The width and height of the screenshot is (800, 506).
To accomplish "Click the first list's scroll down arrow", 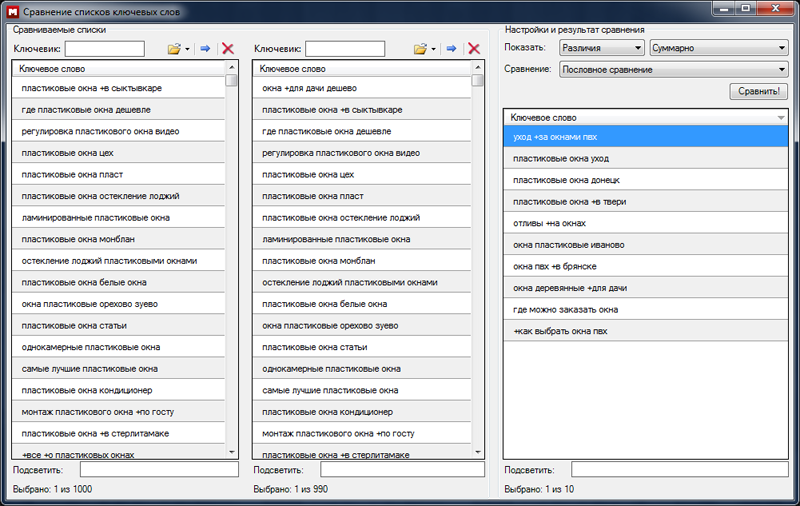I will (232, 452).
